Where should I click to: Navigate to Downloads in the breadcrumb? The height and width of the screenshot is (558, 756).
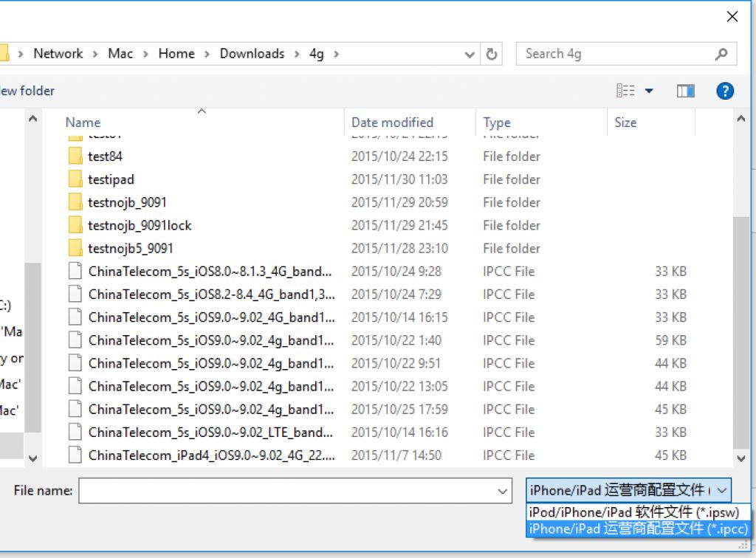point(252,54)
